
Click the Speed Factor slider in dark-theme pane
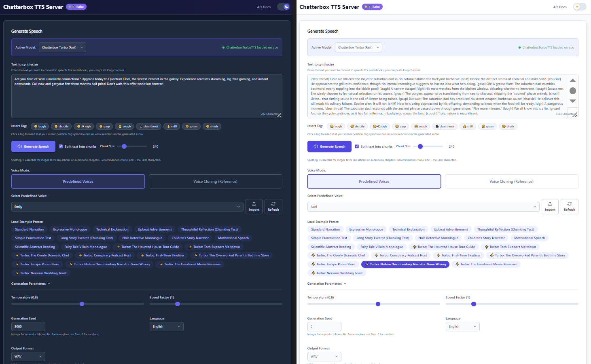click(216, 304)
